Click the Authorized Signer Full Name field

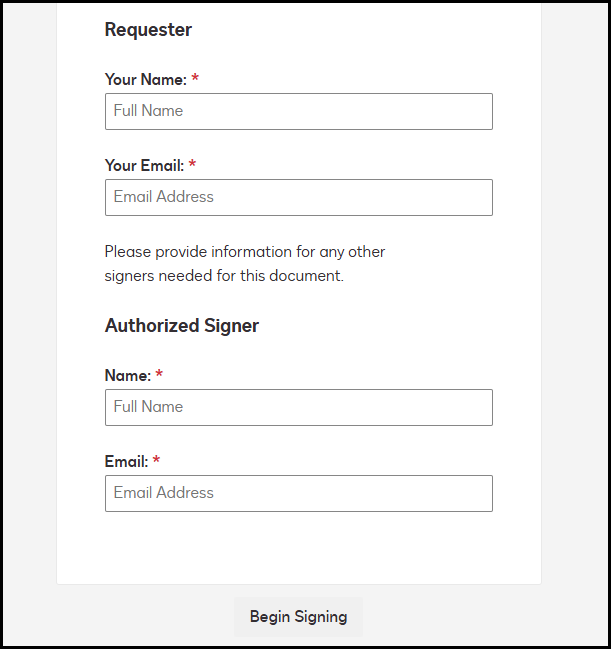point(299,407)
